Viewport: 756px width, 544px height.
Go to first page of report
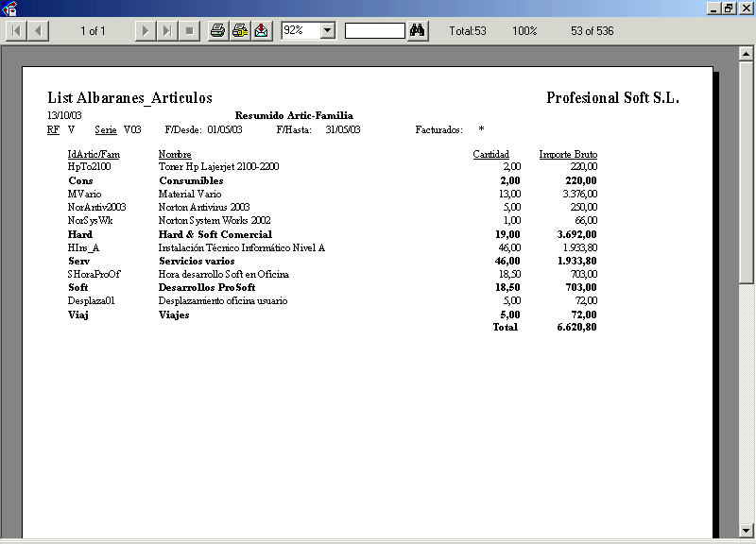tap(17, 31)
